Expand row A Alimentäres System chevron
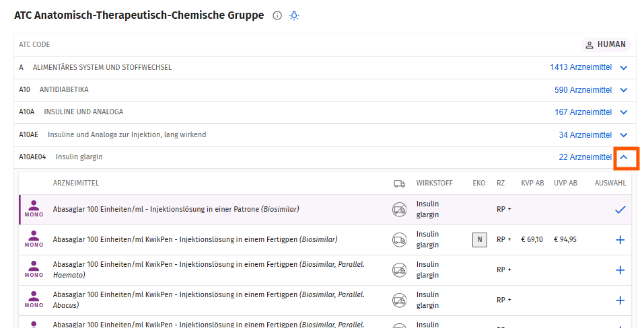The height and width of the screenshot is (328, 644). coord(623,68)
